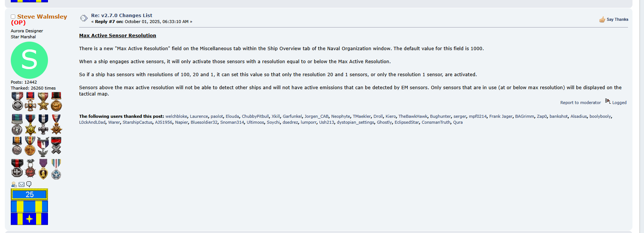Open thanked user Frank Jager's profile
644x233 pixels.
500,116
